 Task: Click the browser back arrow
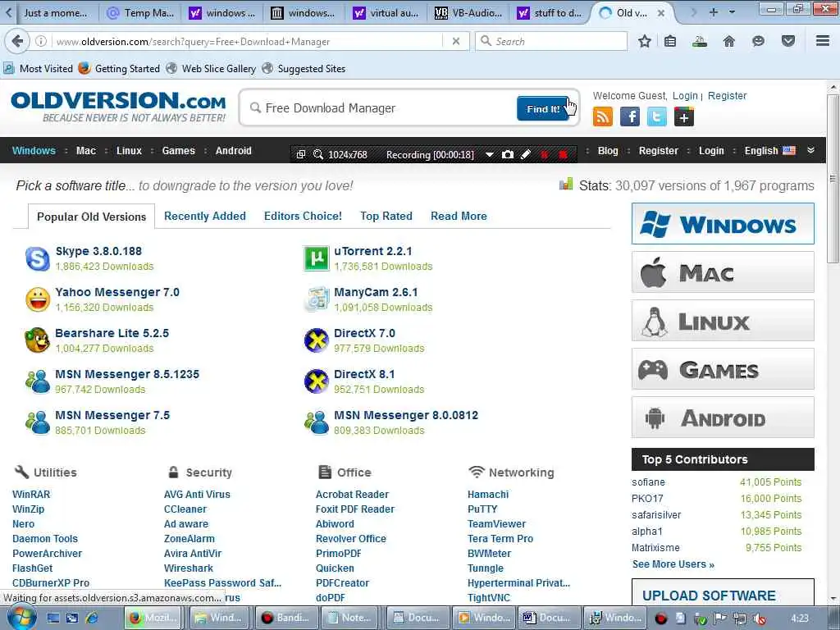[17, 41]
